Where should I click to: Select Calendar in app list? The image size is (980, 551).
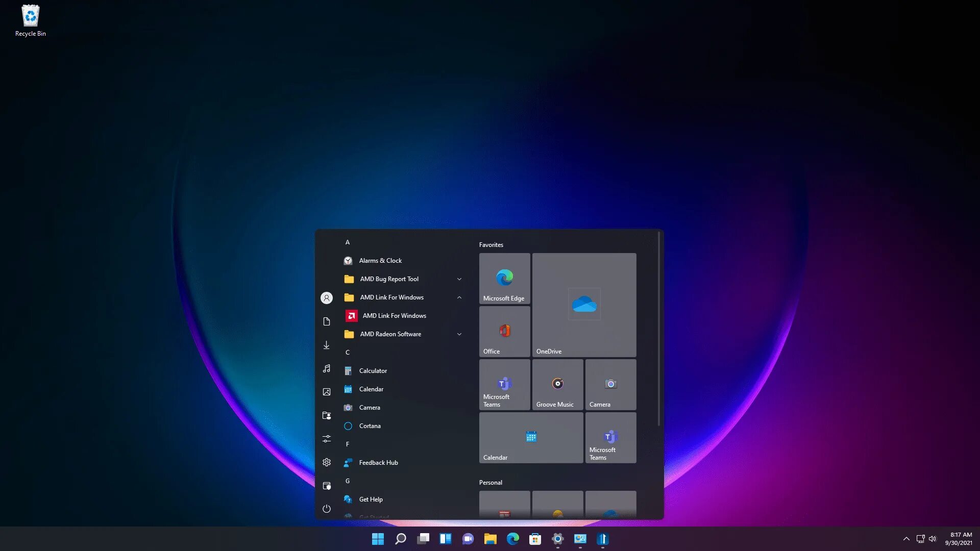[x=371, y=389]
